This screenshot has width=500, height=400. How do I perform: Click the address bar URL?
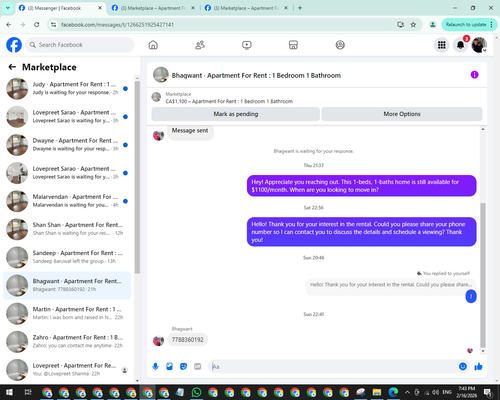[117, 25]
